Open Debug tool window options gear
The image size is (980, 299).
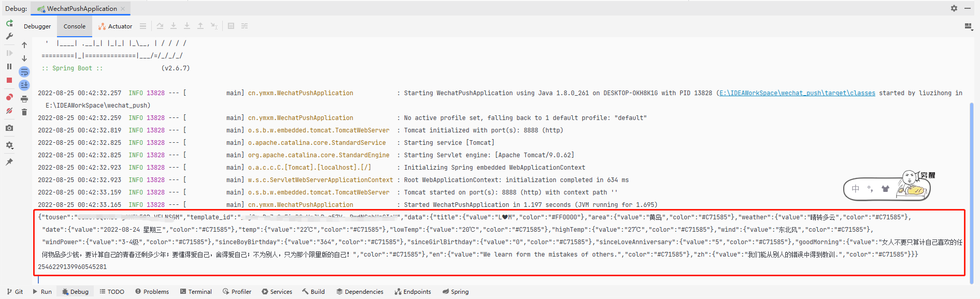[954, 8]
